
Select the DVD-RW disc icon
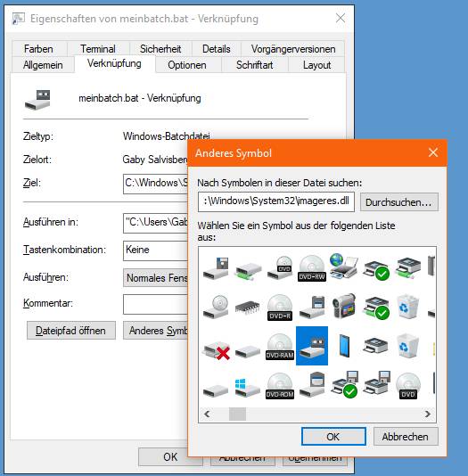pyautogui.click(x=312, y=268)
